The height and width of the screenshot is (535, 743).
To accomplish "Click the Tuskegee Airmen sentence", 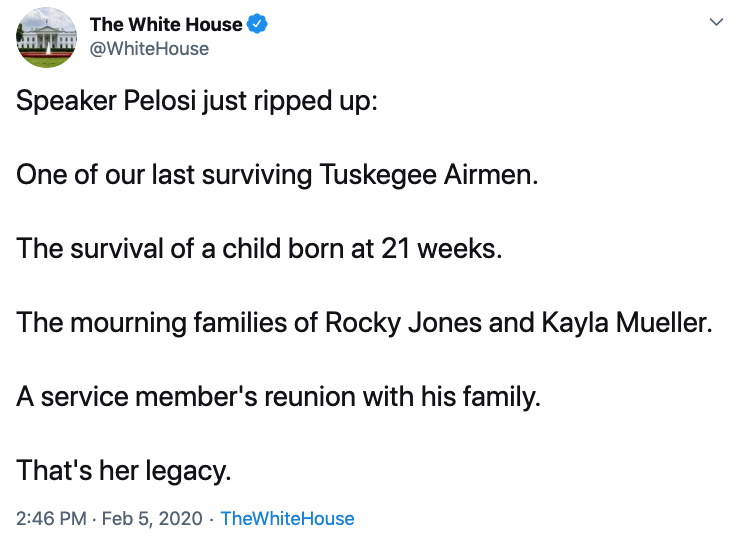I will [x=277, y=175].
